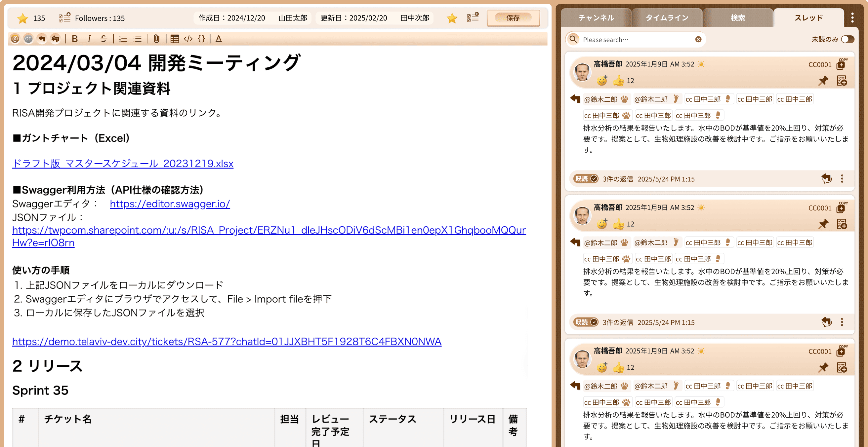The height and width of the screenshot is (447, 868).
Task: Click the italic formatting icon
Action: (x=89, y=39)
